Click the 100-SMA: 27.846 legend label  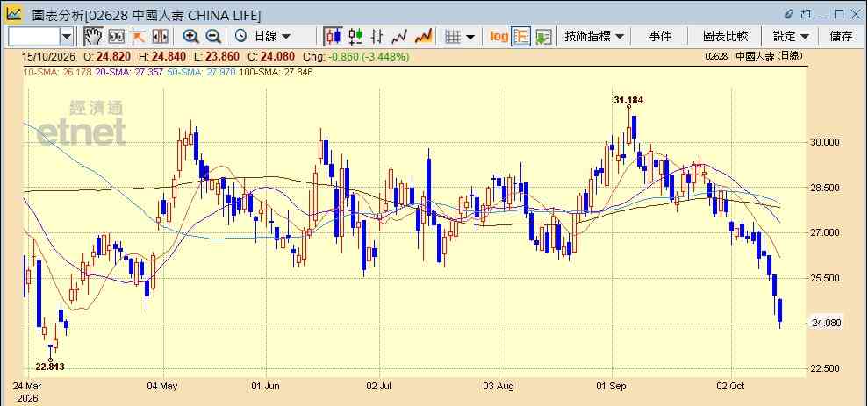click(x=276, y=72)
